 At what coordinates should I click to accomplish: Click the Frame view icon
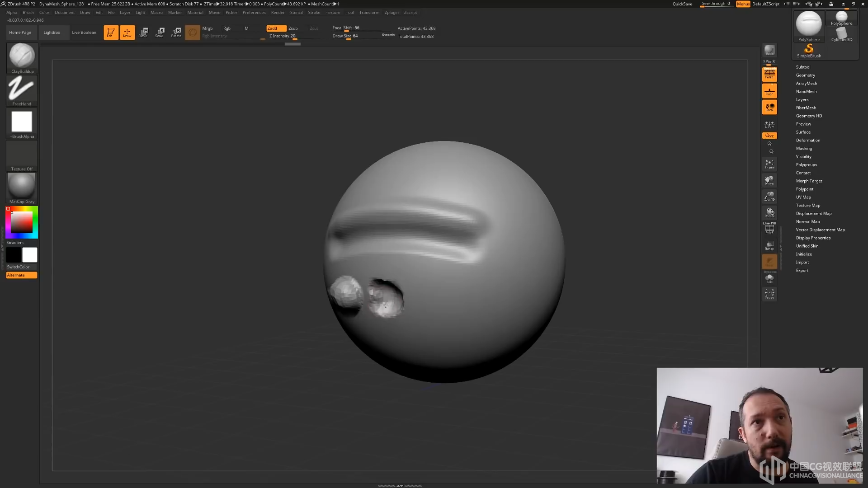[x=769, y=164]
